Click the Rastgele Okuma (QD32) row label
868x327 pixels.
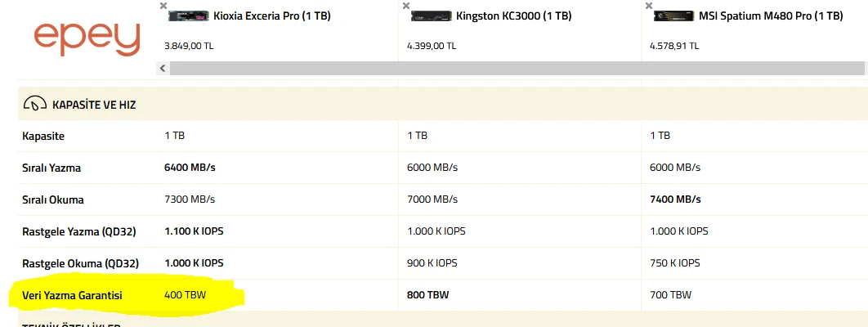pyautogui.click(x=80, y=263)
